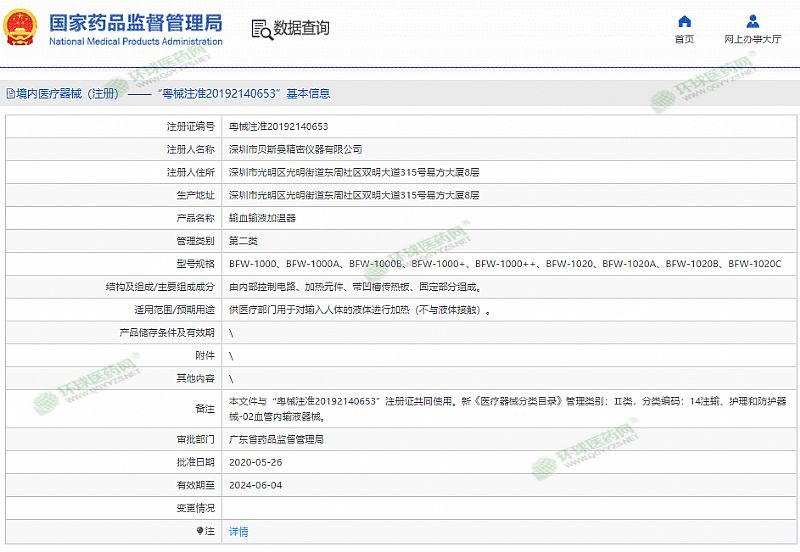This screenshot has height=552, width=800.
Task: Click the National Medical Products Administration English subtitle
Action: (135, 41)
